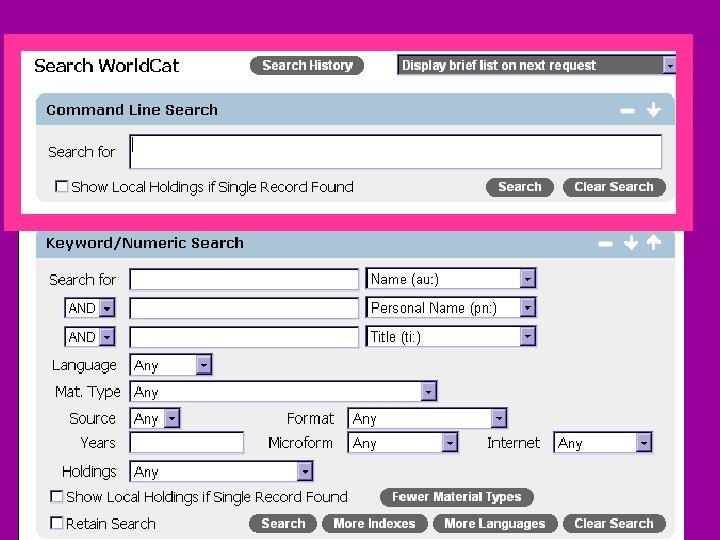Image resolution: width=720 pixels, height=540 pixels.
Task: Open the AND operator dropdown beside Personal Name
Action: [x=90, y=308]
